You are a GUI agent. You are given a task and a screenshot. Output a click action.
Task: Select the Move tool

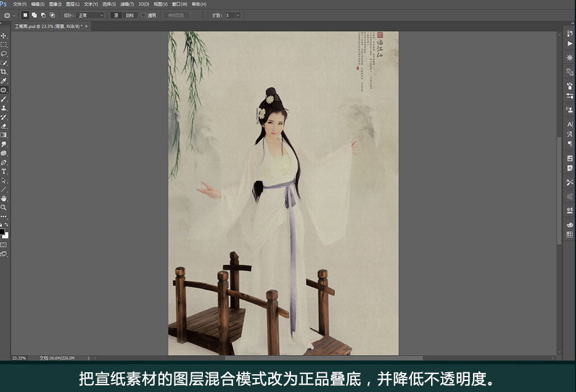(4, 36)
